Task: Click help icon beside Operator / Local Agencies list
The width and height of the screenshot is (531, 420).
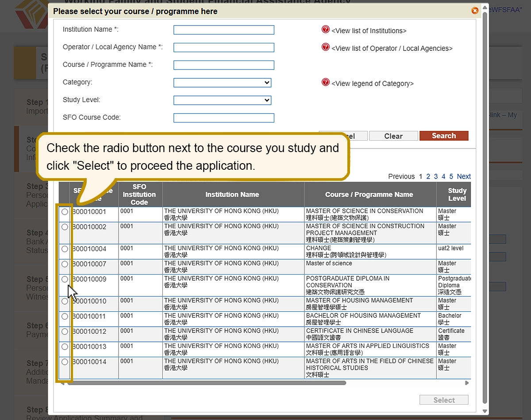Action: coord(326,47)
